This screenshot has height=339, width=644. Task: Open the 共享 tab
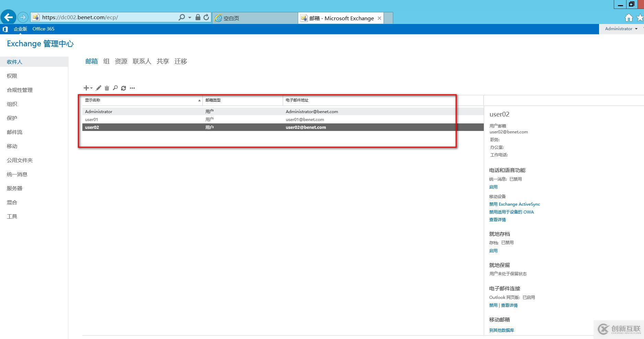pyautogui.click(x=163, y=61)
